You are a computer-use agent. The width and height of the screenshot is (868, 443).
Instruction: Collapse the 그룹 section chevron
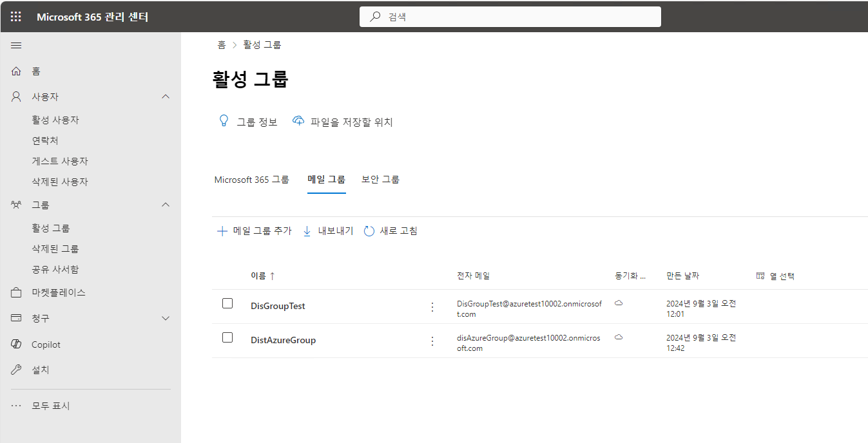coord(166,205)
